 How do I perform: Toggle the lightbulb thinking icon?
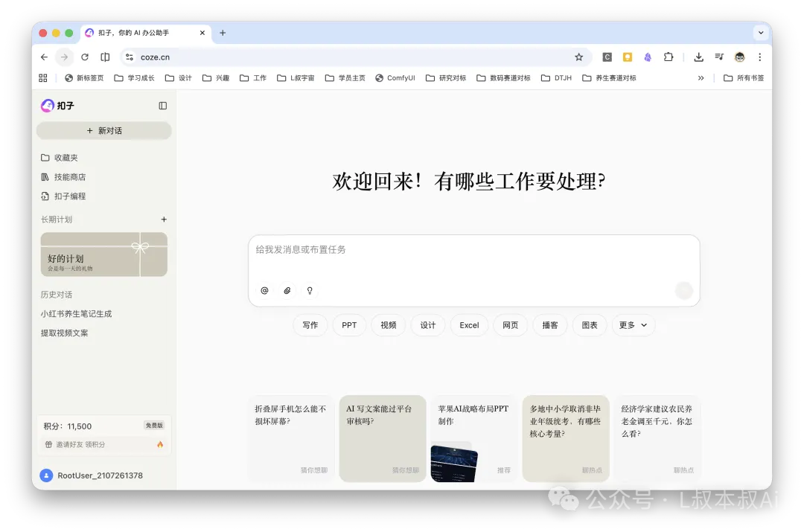coord(310,291)
